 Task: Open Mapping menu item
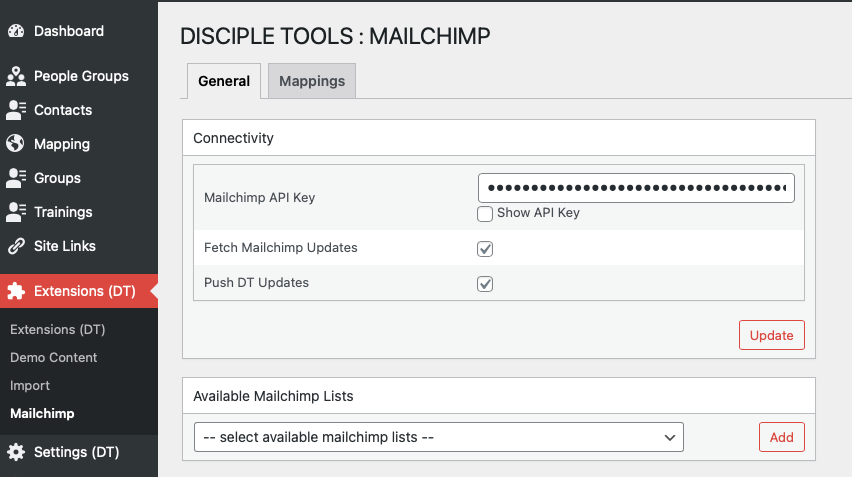click(x=79, y=144)
